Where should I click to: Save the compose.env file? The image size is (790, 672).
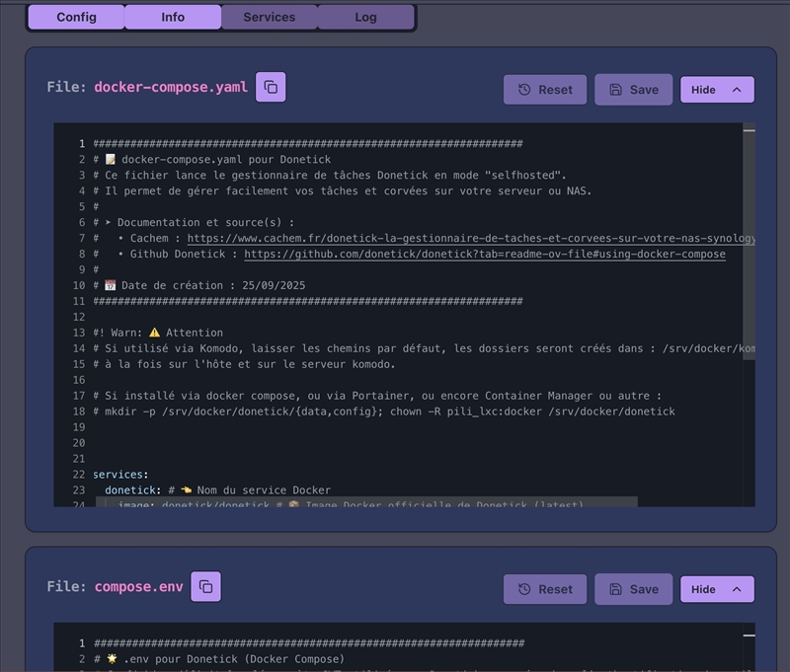(x=633, y=589)
